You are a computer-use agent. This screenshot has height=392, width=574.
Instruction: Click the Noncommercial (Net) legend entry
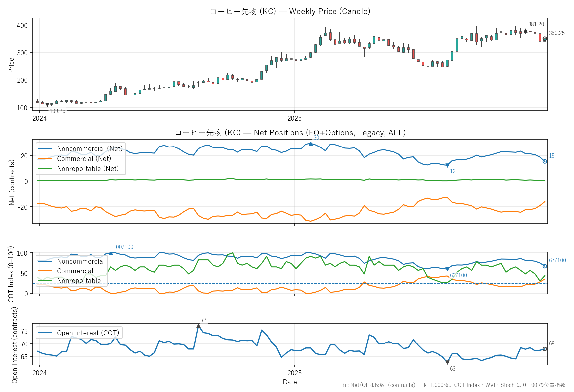(89, 149)
